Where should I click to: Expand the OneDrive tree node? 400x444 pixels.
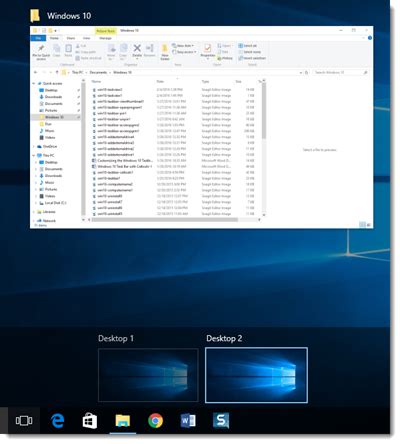tap(34, 147)
